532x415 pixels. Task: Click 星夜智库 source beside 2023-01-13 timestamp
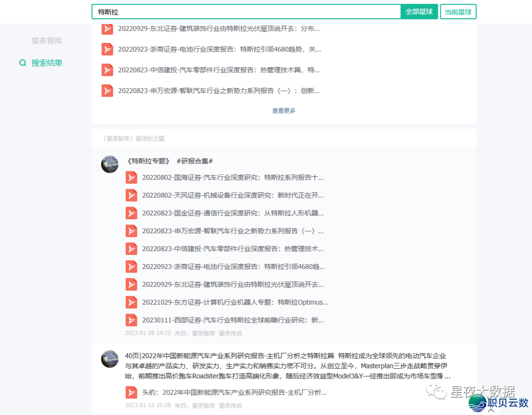pos(203,406)
